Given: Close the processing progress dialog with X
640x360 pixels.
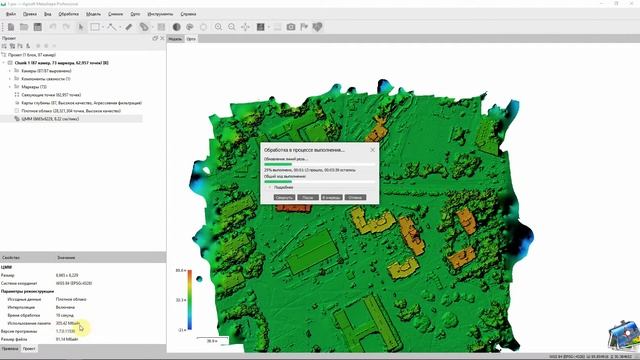Looking at the screenshot, I should [x=372, y=150].
